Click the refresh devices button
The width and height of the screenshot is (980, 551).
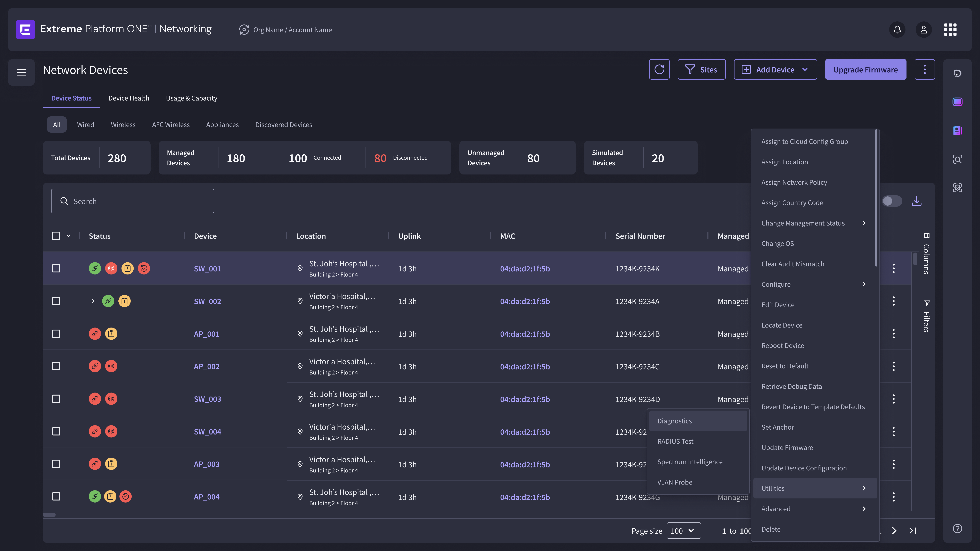pyautogui.click(x=659, y=70)
